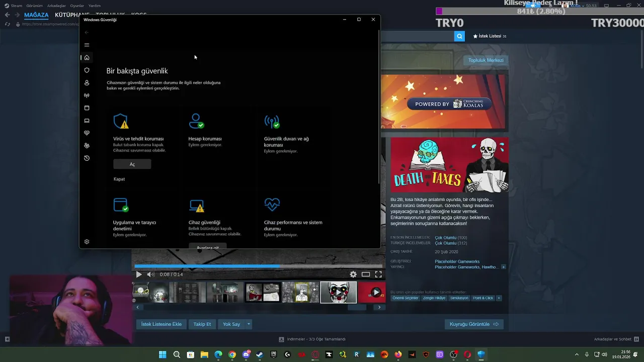Open İstek Listesi in Steam store
This screenshot has width=644, height=362.
pos(490,36)
